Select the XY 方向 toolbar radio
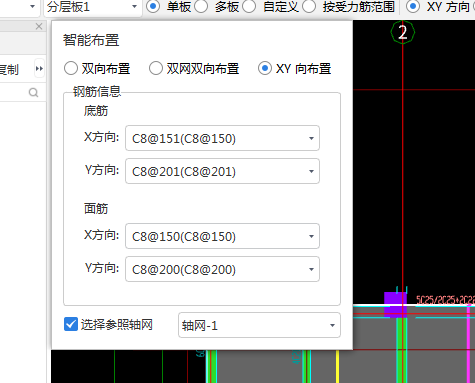Viewport: 475px width, 383px height. (413, 7)
